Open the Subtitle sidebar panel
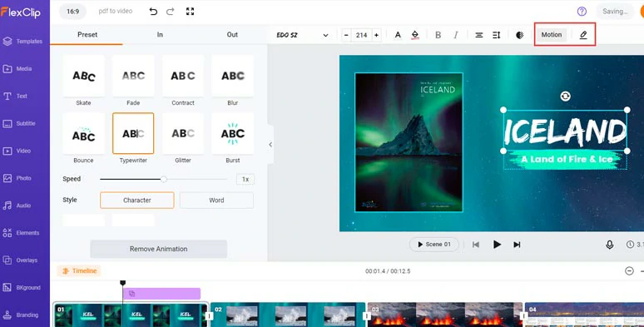 (19, 123)
